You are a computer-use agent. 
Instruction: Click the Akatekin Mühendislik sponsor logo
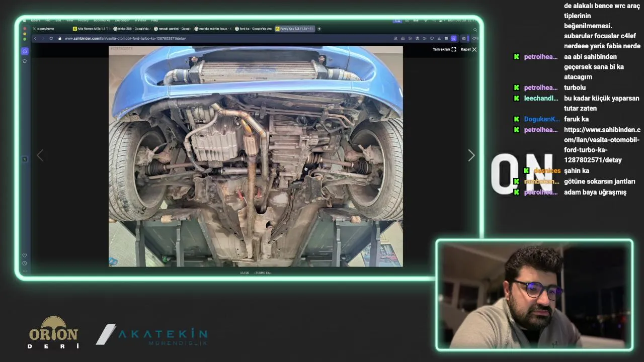pyautogui.click(x=151, y=335)
